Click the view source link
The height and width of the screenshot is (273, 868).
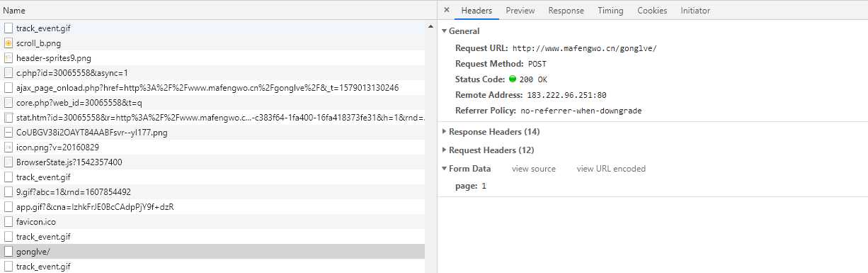click(x=534, y=169)
